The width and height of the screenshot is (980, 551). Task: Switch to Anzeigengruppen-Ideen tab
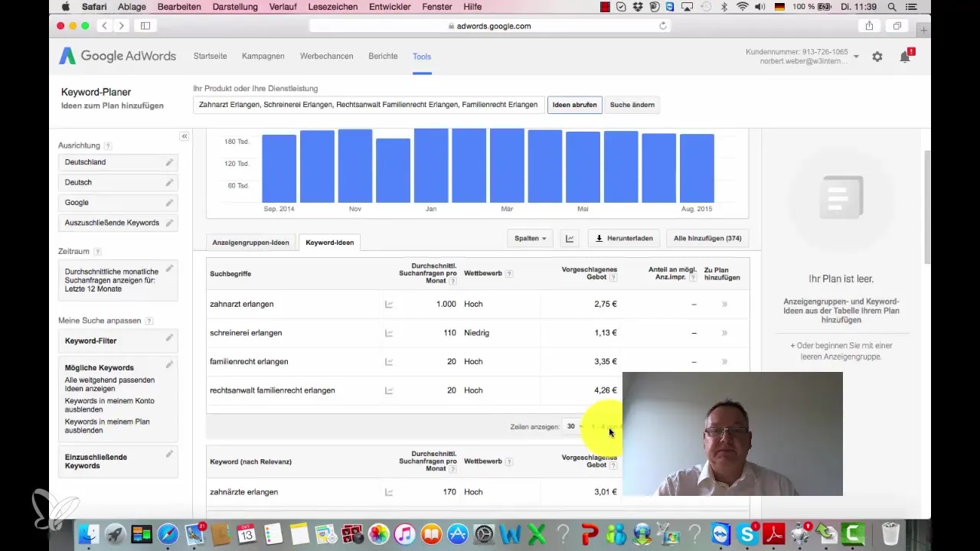[x=251, y=243]
